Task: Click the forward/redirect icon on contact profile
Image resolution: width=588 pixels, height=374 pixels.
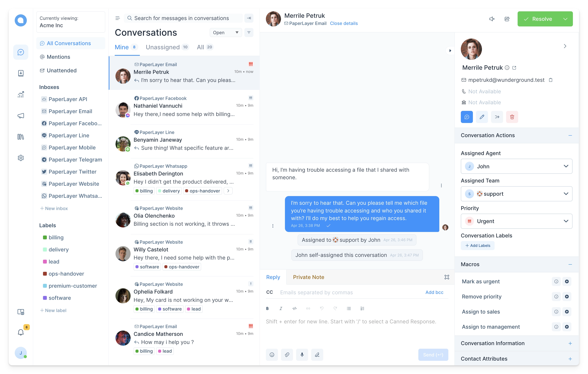Action: [x=497, y=117]
